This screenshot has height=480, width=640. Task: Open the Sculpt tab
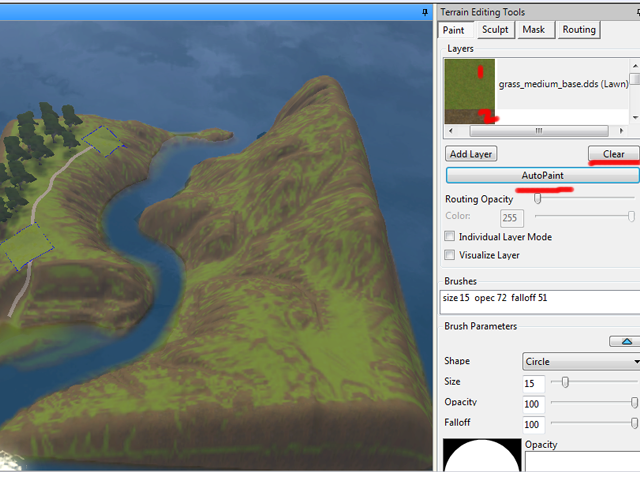pos(495,30)
